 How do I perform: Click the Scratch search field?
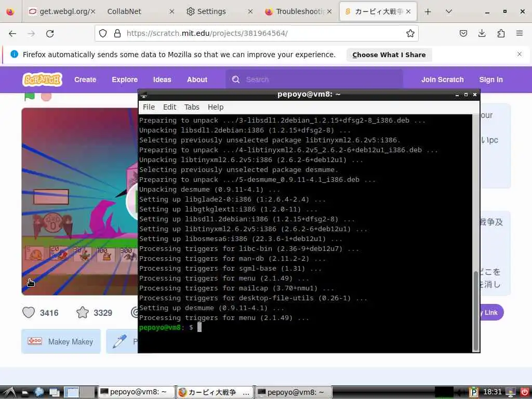pos(314,79)
